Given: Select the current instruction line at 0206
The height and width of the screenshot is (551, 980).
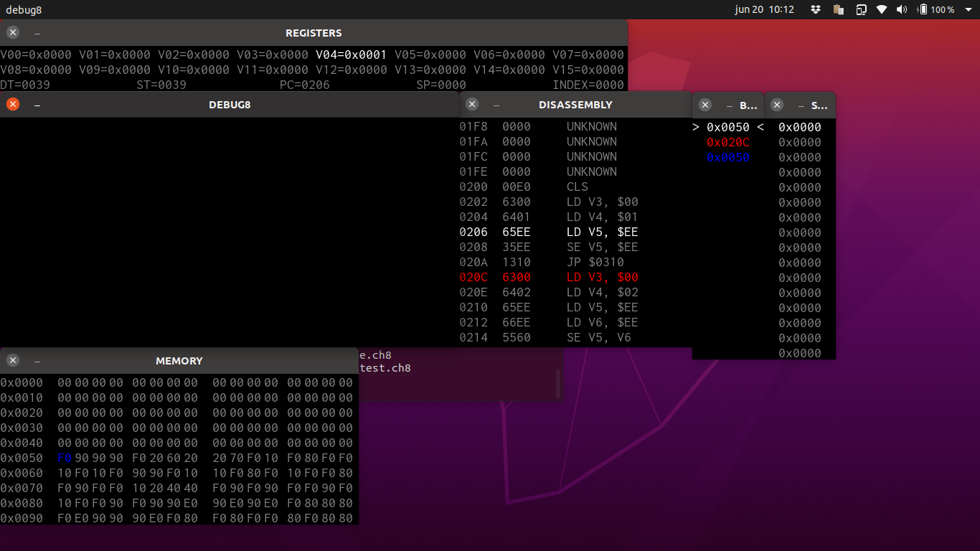Looking at the screenshot, I should [549, 232].
